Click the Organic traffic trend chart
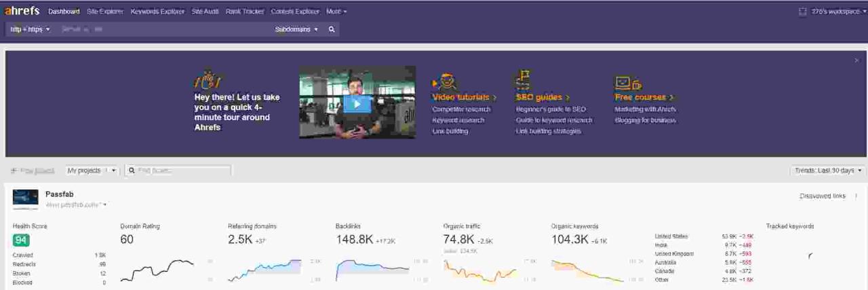 pos(480,270)
